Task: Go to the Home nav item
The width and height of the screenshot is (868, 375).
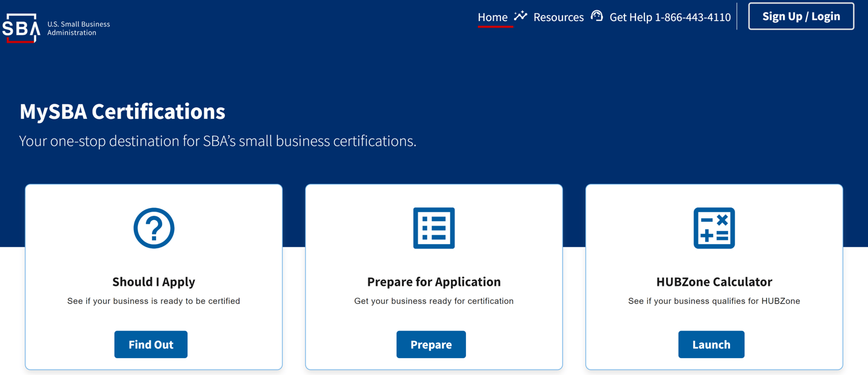Action: [x=492, y=17]
